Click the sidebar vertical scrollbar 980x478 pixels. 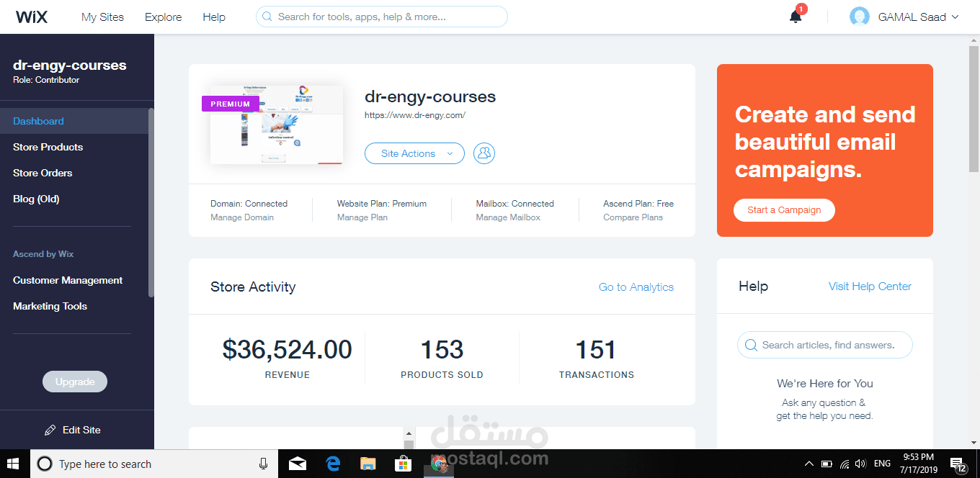point(151,202)
